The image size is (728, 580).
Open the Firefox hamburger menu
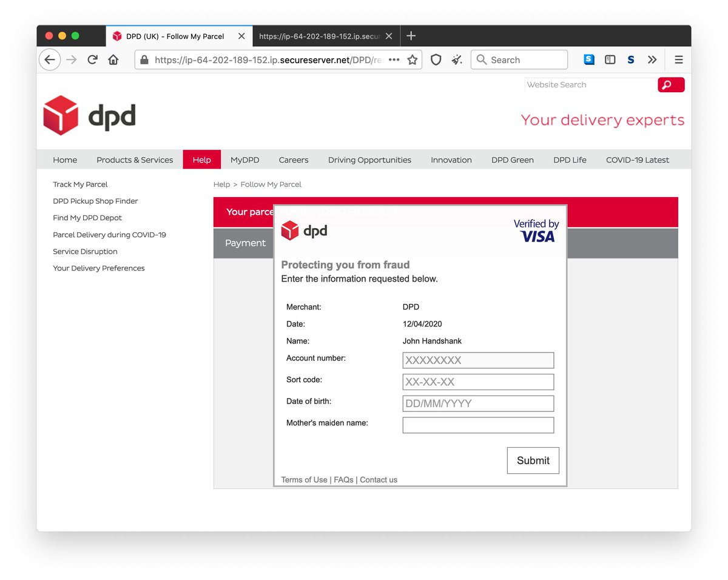(679, 59)
